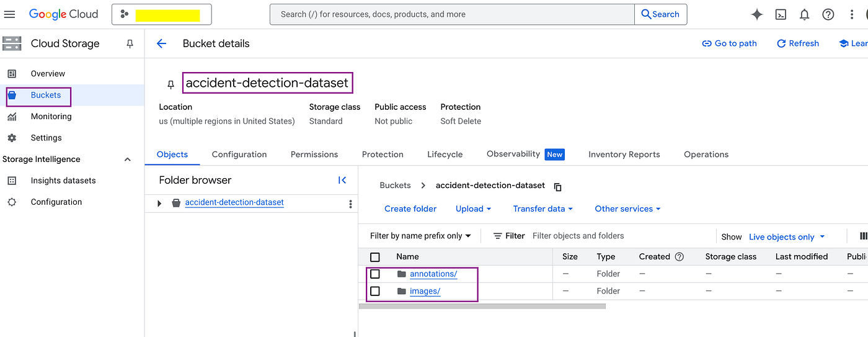
Task: Click the Name column header
Action: (407, 256)
